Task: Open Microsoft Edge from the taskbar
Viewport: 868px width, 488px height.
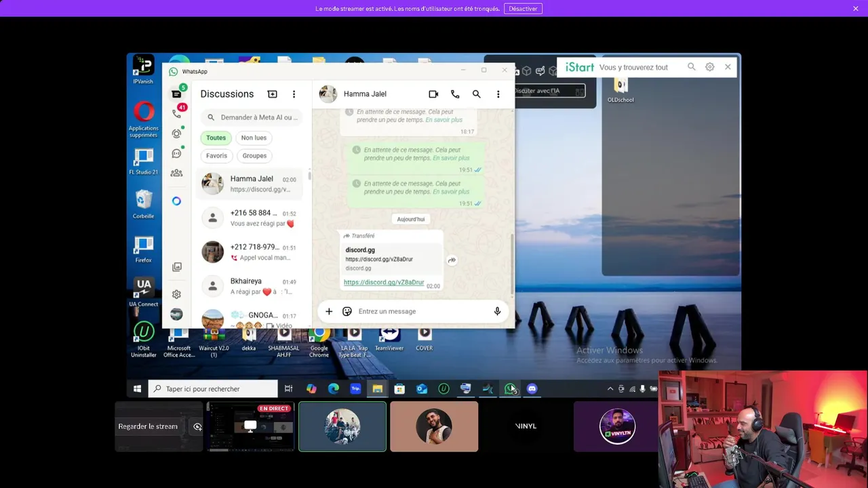Action: pyautogui.click(x=334, y=389)
